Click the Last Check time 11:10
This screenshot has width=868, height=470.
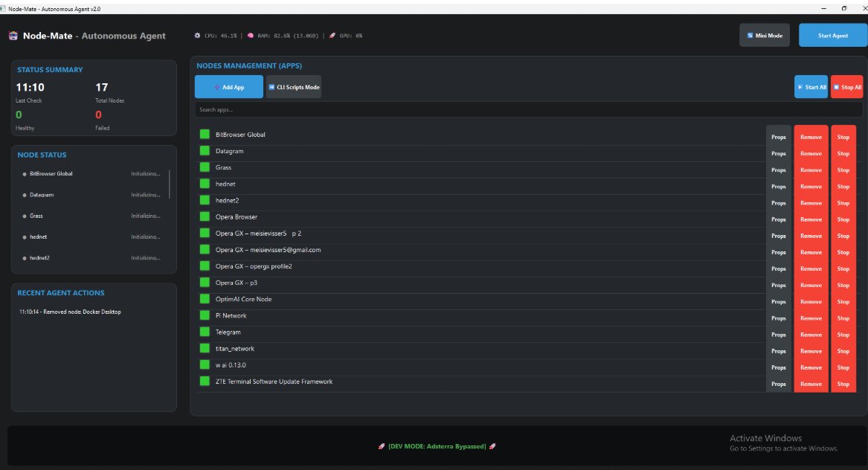30,87
